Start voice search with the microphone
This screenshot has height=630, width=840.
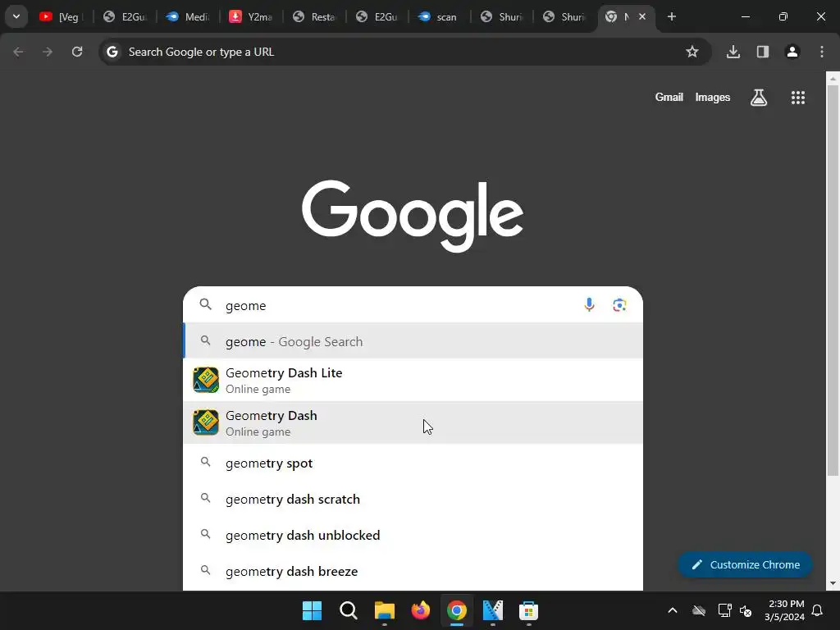(x=589, y=305)
